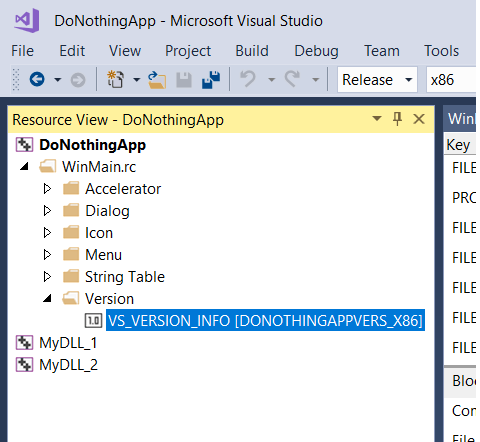Click the New Project toolbar icon
The height and width of the screenshot is (442, 480).
[116, 79]
